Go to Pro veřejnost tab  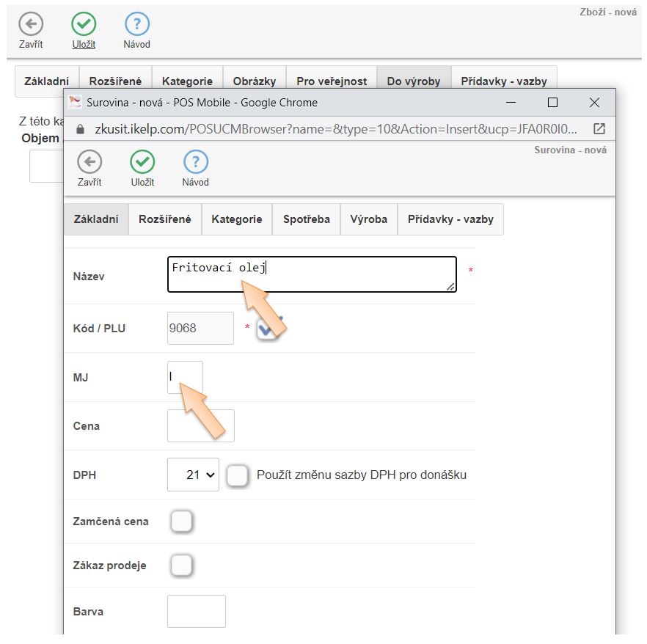(331, 81)
